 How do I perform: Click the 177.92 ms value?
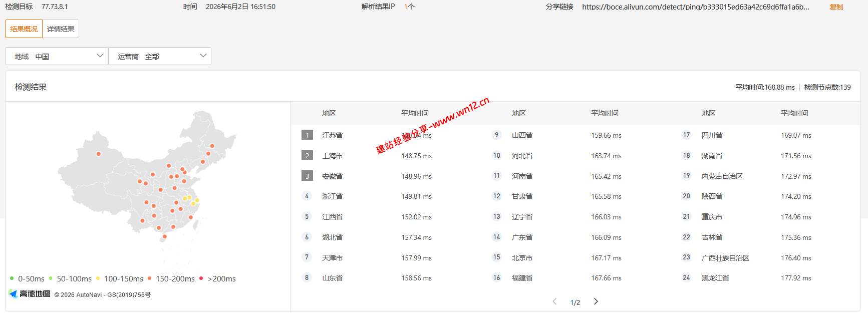796,278
